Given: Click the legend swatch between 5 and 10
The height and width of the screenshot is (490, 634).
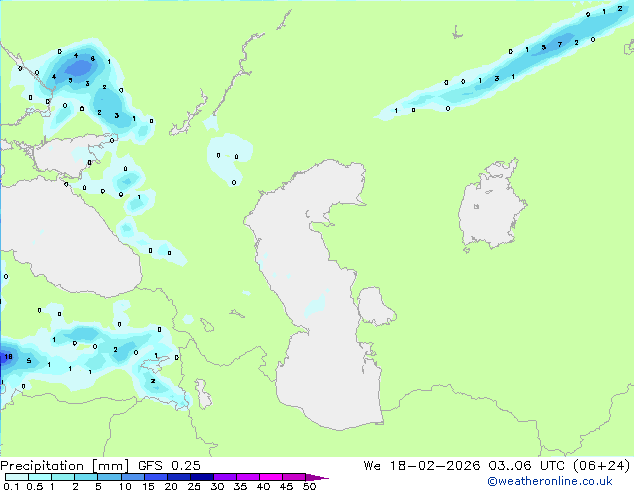Looking at the screenshot, I should click(110, 477).
